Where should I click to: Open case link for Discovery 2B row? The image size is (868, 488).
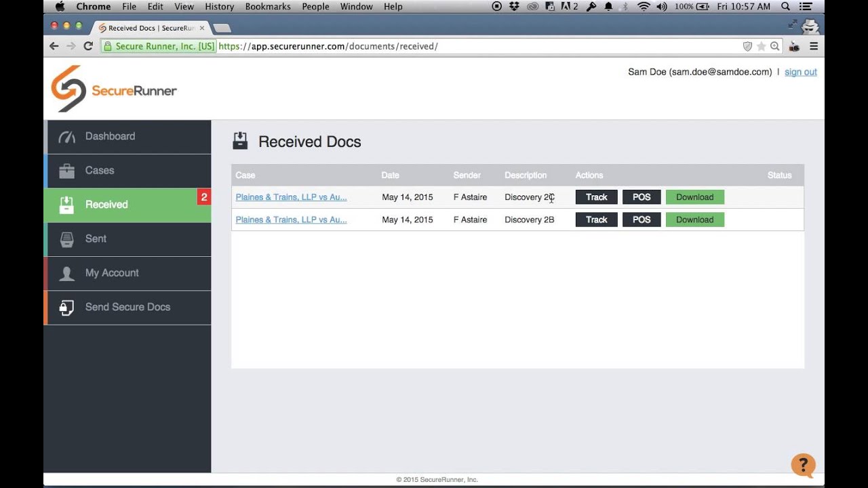pyautogui.click(x=291, y=220)
